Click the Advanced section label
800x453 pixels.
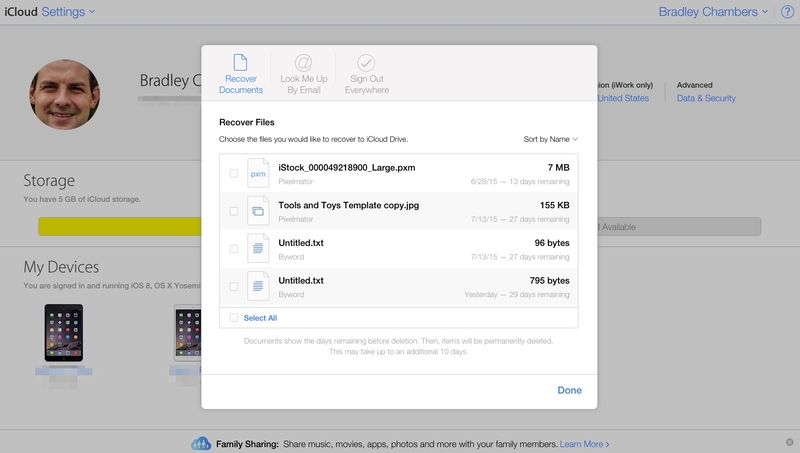coord(694,85)
